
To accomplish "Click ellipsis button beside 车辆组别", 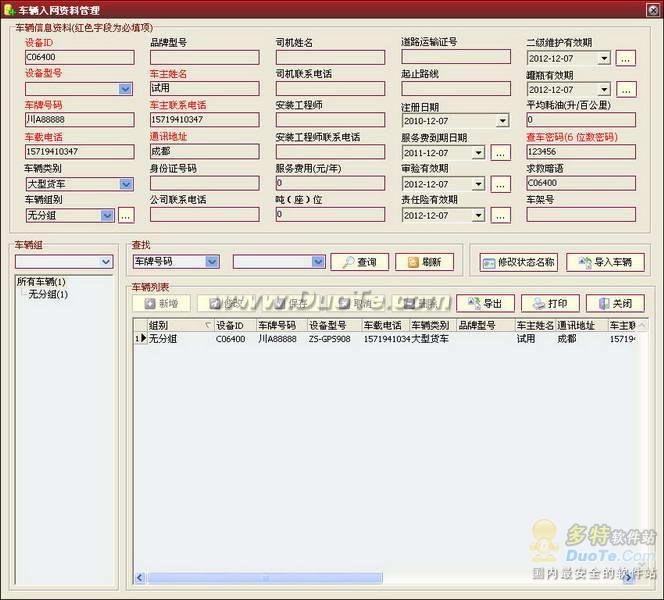I will click(126, 216).
